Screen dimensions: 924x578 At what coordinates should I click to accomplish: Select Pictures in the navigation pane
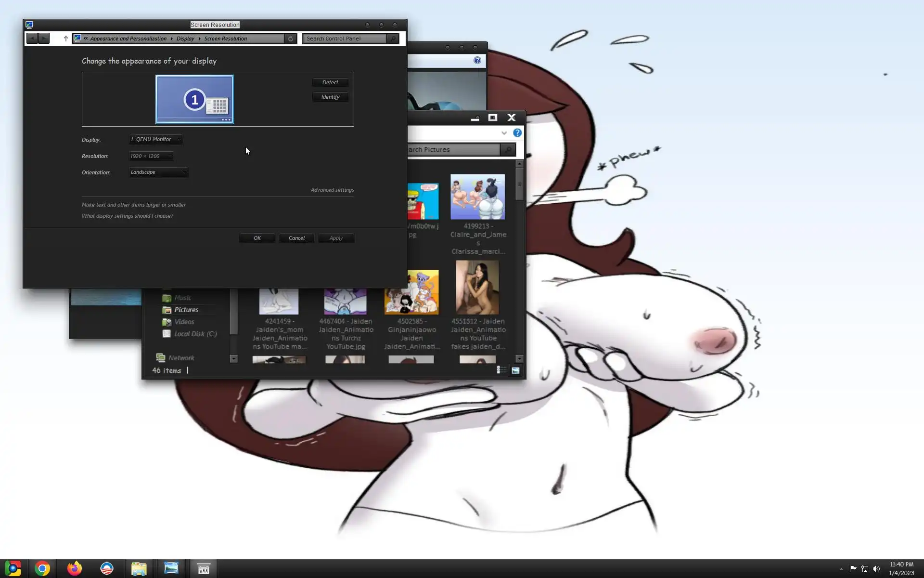click(186, 310)
